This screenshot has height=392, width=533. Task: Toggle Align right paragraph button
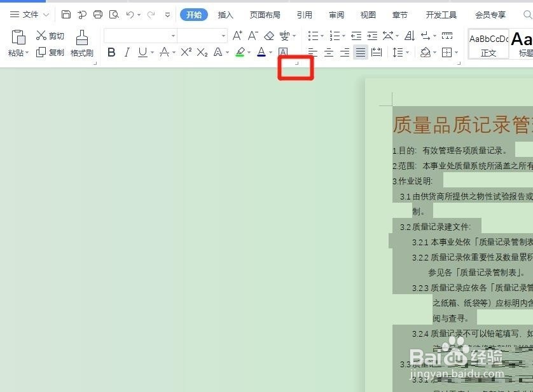tap(344, 52)
